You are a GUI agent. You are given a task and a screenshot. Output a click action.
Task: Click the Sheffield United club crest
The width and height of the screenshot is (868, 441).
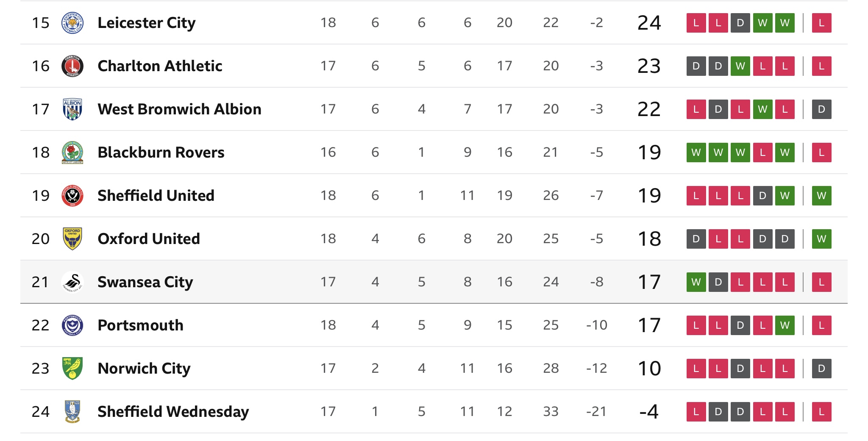tap(72, 196)
